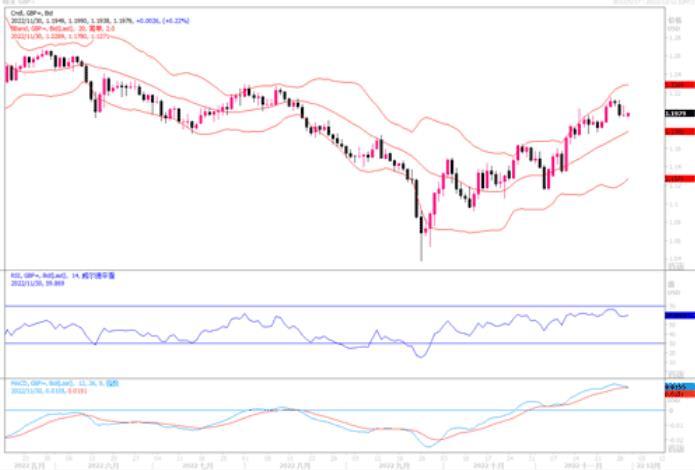This screenshot has width=695, height=470.
Task: Click the blue RSI value tag on right axis
Action: [x=648, y=314]
